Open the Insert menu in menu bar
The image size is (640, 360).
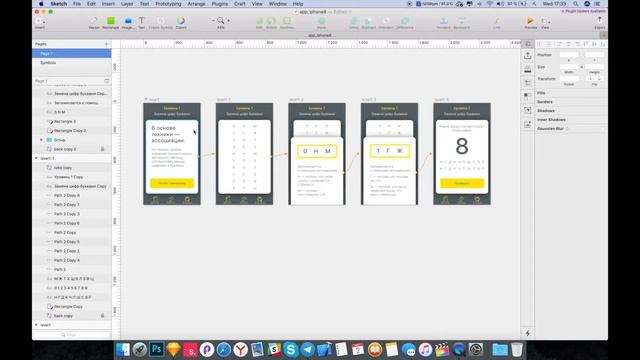coord(108,4)
